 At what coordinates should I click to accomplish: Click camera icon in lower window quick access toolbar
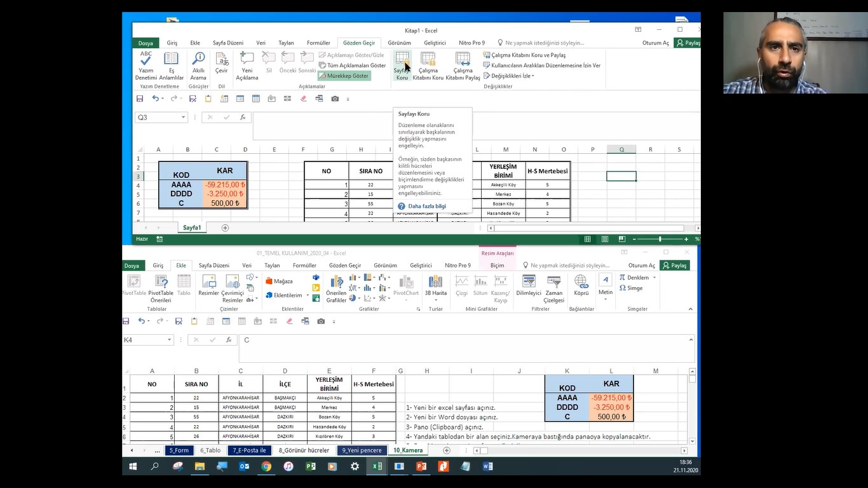tap(321, 321)
